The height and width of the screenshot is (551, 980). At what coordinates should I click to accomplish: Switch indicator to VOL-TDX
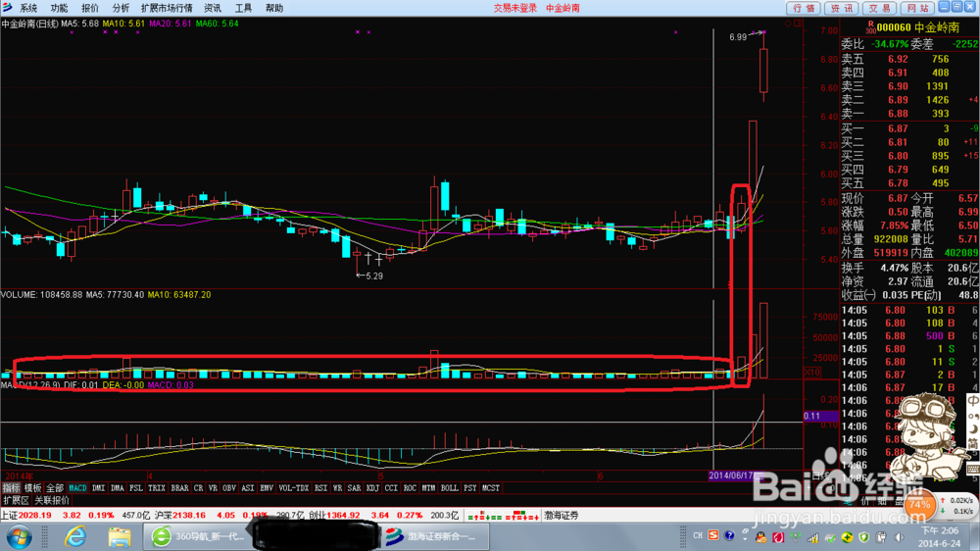294,488
